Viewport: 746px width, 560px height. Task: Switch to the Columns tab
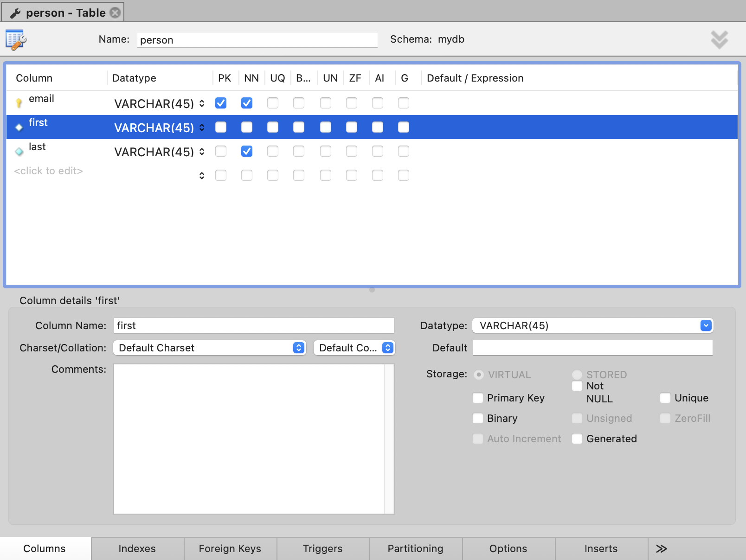point(45,549)
